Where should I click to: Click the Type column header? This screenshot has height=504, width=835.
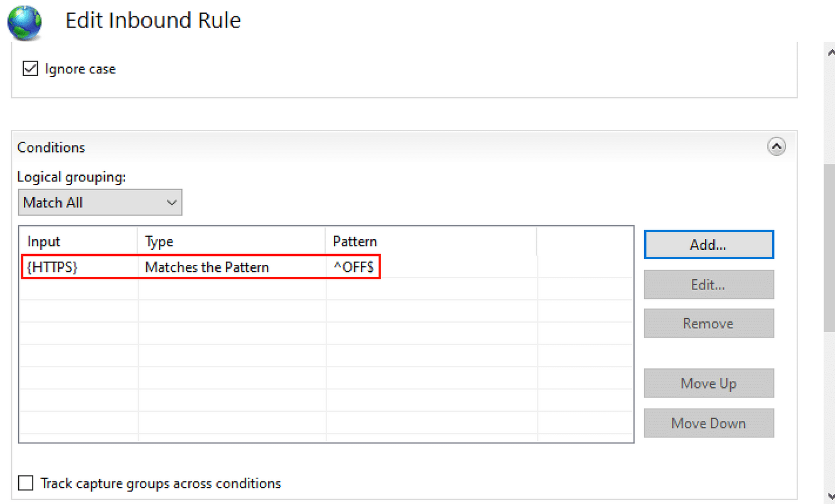(x=232, y=242)
